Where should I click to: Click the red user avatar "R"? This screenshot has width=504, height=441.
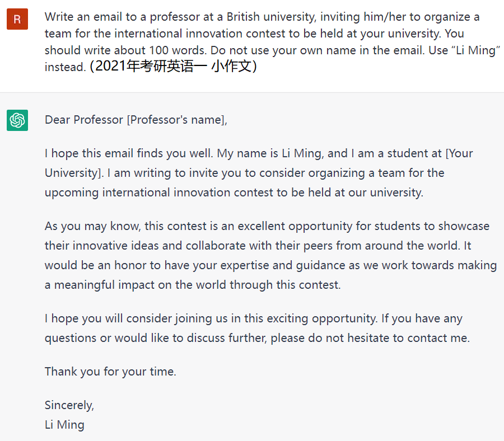(x=17, y=19)
